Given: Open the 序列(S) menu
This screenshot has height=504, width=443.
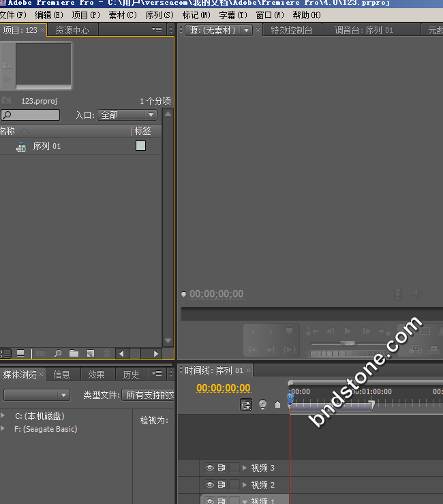Looking at the screenshot, I should [159, 15].
